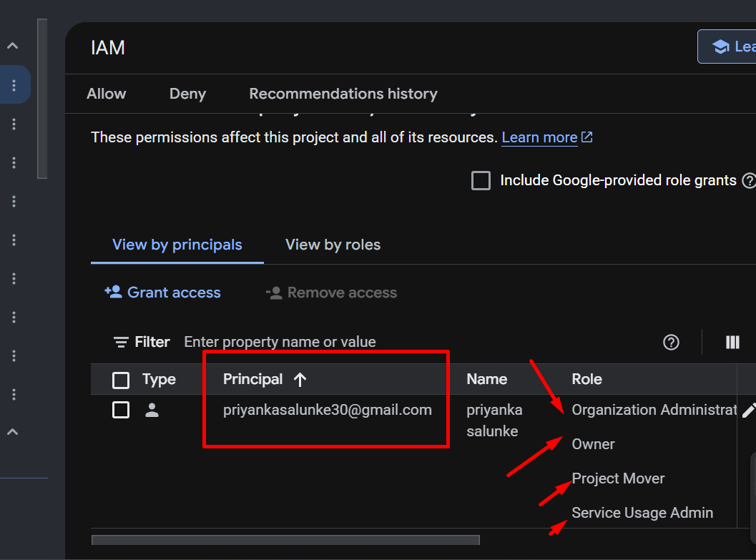The width and height of the screenshot is (756, 560).
Task: Click the Filter icon
Action: (121, 342)
